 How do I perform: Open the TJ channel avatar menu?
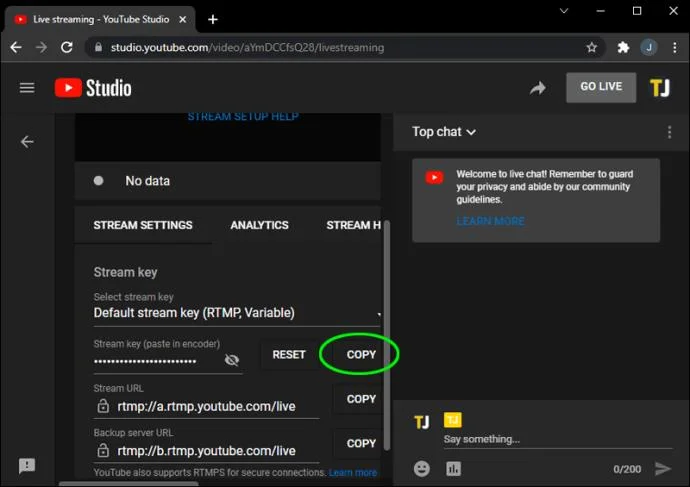pos(659,88)
